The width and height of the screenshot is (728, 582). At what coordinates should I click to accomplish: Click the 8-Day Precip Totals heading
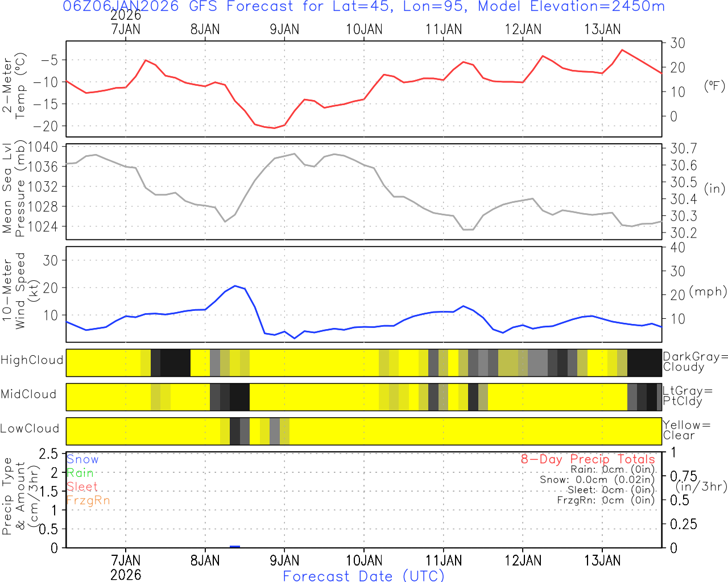[x=588, y=459]
